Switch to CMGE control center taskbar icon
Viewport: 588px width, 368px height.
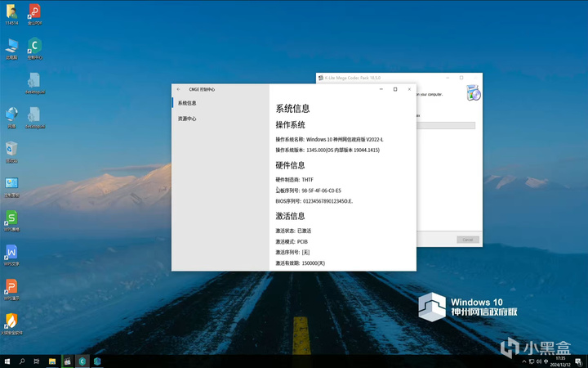click(82, 361)
